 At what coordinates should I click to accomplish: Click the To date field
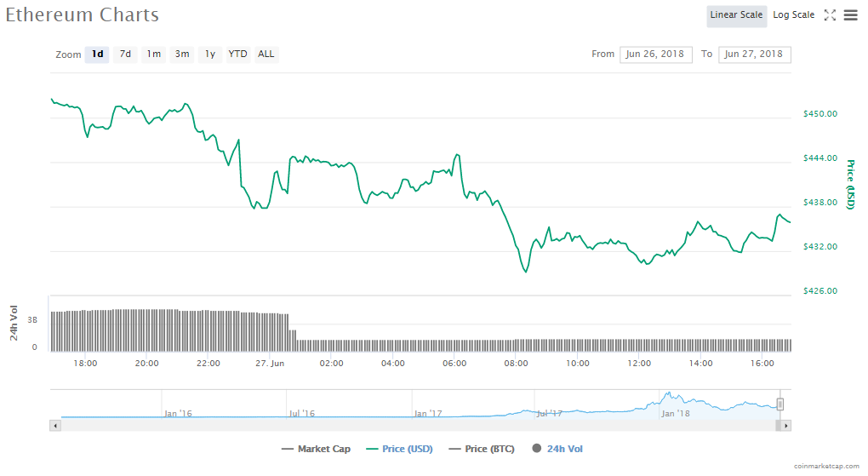tap(754, 54)
